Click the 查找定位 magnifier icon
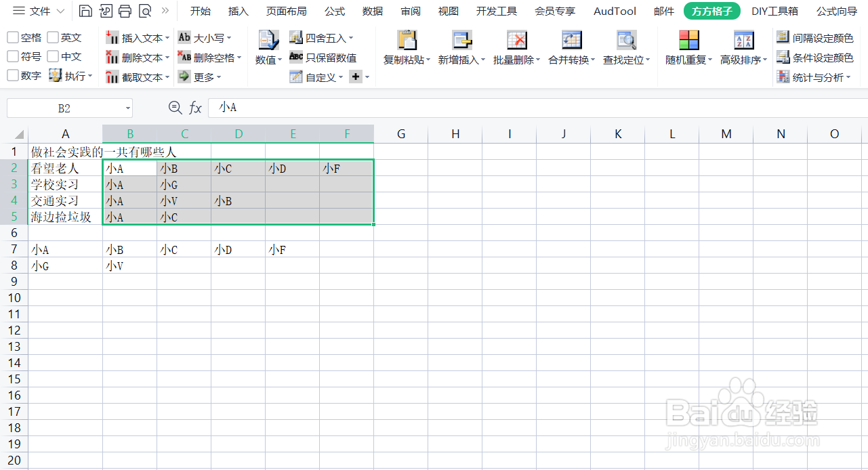 627,41
